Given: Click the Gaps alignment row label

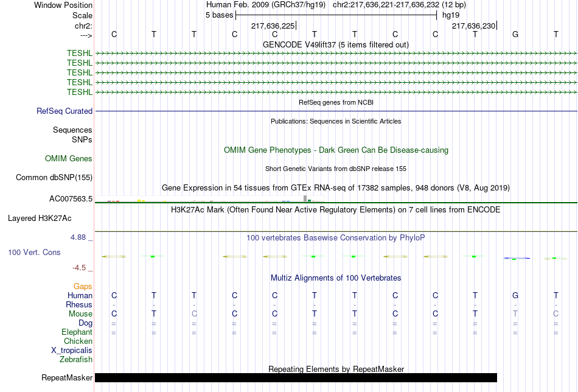Looking at the screenshot, I should (x=83, y=286).
